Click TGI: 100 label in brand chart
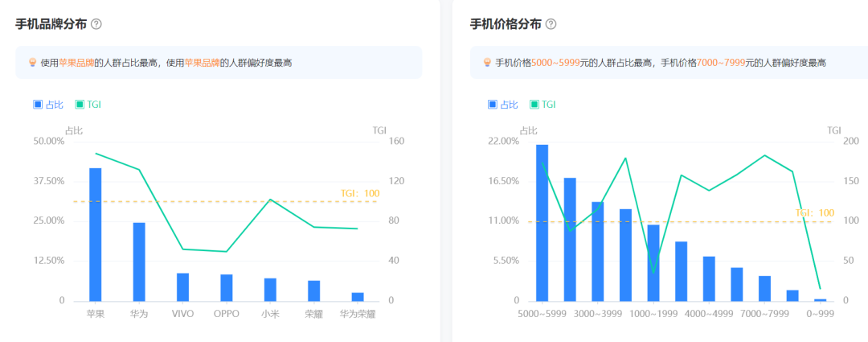868x342 pixels. [x=360, y=193]
